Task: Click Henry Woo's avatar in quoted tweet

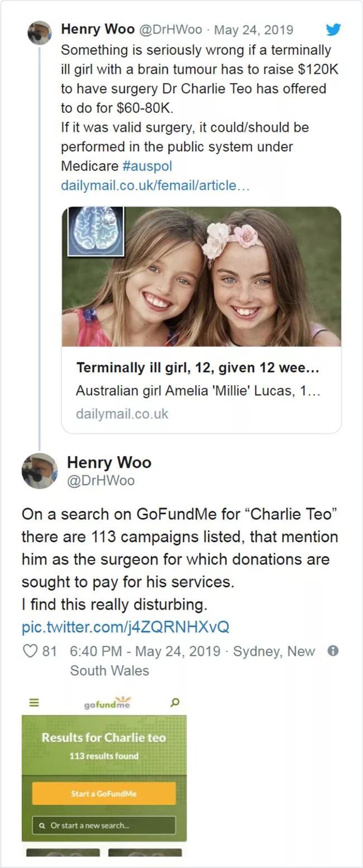Action: (40, 33)
